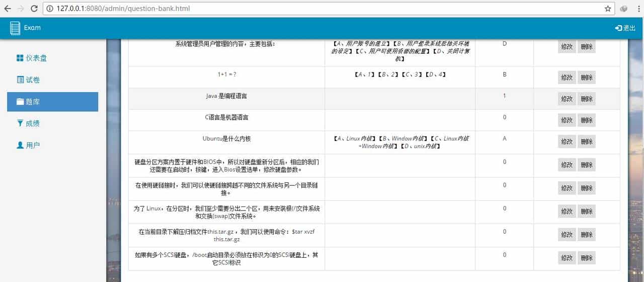The height and width of the screenshot is (282, 644).
Task: Open the 试卷 menu item
Action: (x=52, y=80)
